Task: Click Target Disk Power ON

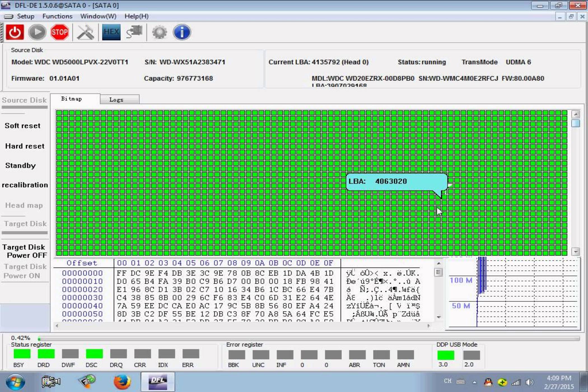Action: pyautogui.click(x=25, y=271)
